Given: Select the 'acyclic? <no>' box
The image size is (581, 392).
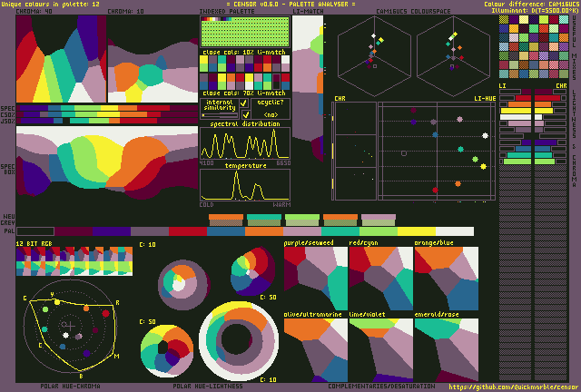Looking at the screenshot, I should point(271,108).
